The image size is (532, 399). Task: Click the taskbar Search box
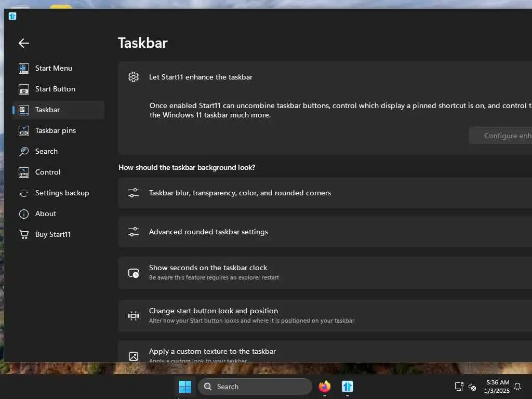coord(255,387)
